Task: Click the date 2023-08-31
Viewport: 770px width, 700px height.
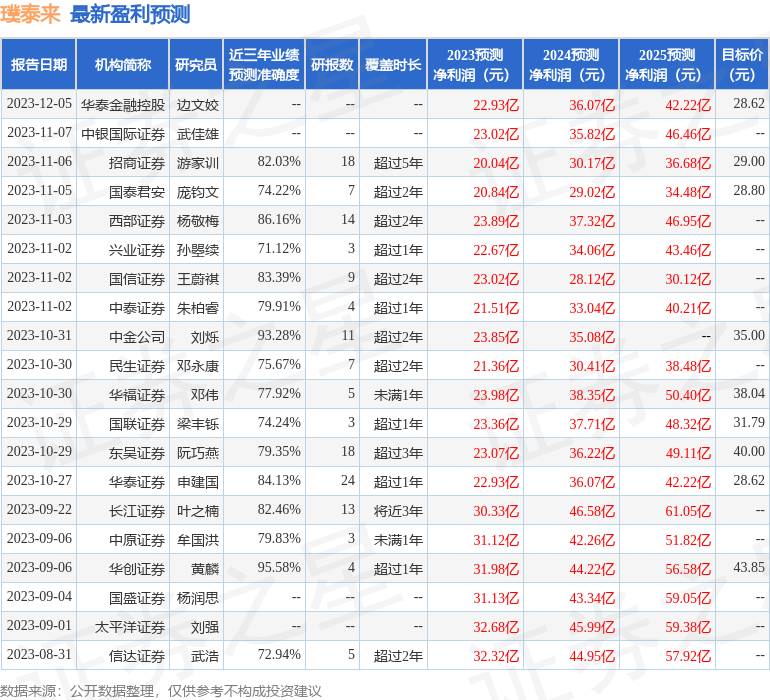Action: (x=39, y=654)
